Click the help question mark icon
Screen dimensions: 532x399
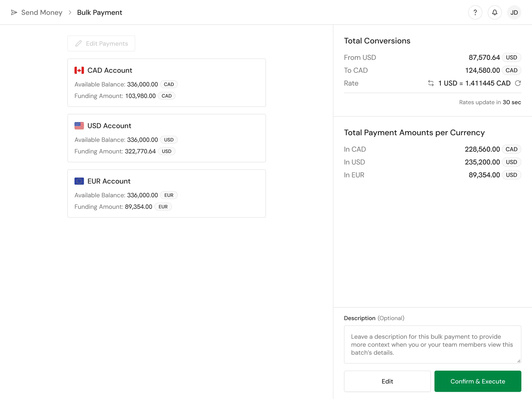[475, 12]
